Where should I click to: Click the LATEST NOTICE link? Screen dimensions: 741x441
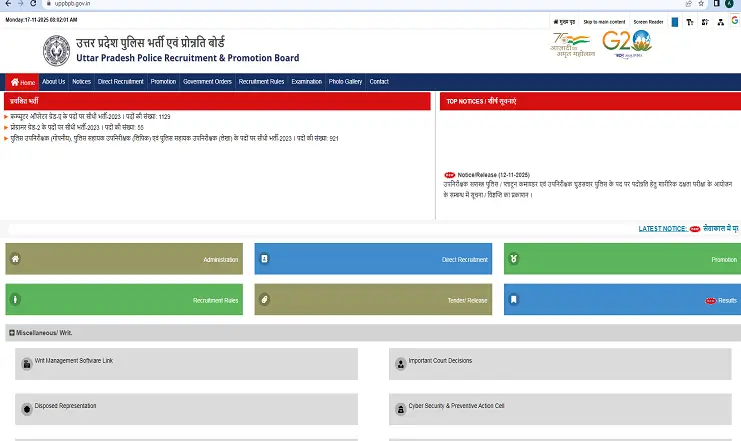[662, 229]
